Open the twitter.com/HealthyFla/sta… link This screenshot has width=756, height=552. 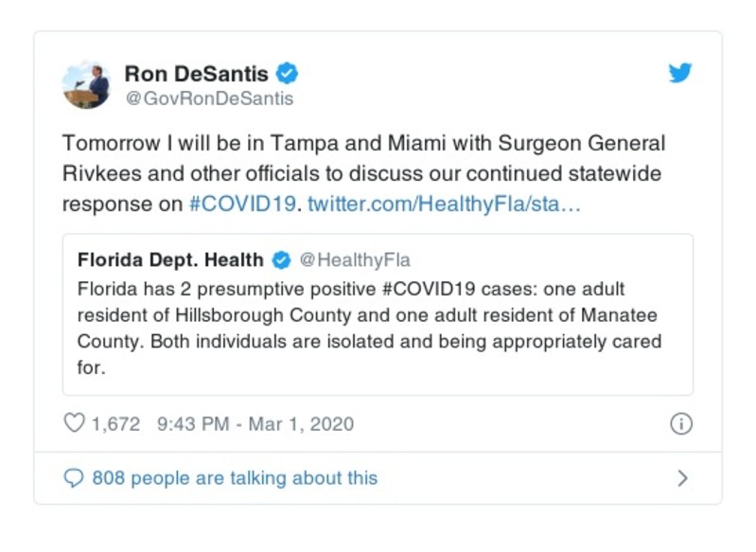pos(444,205)
